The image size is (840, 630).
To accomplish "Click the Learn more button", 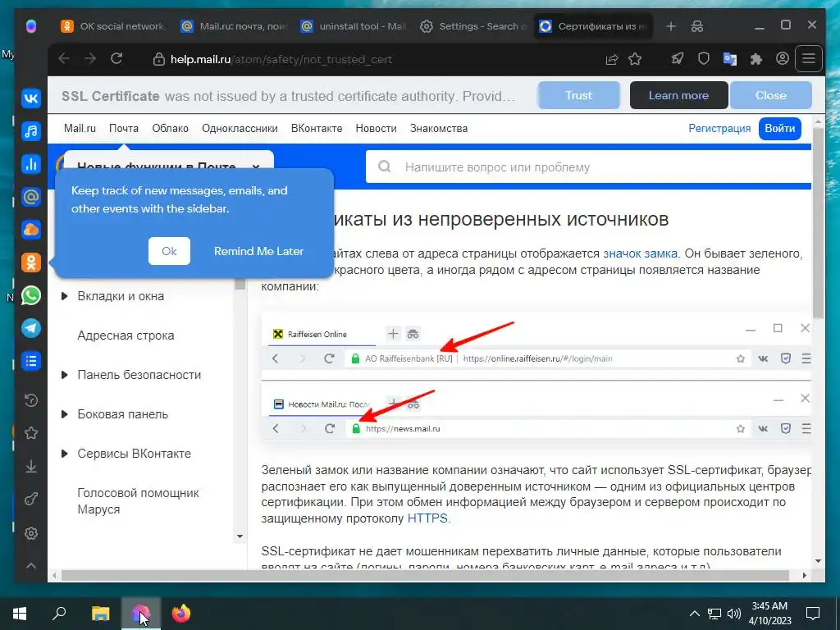I will pos(678,95).
